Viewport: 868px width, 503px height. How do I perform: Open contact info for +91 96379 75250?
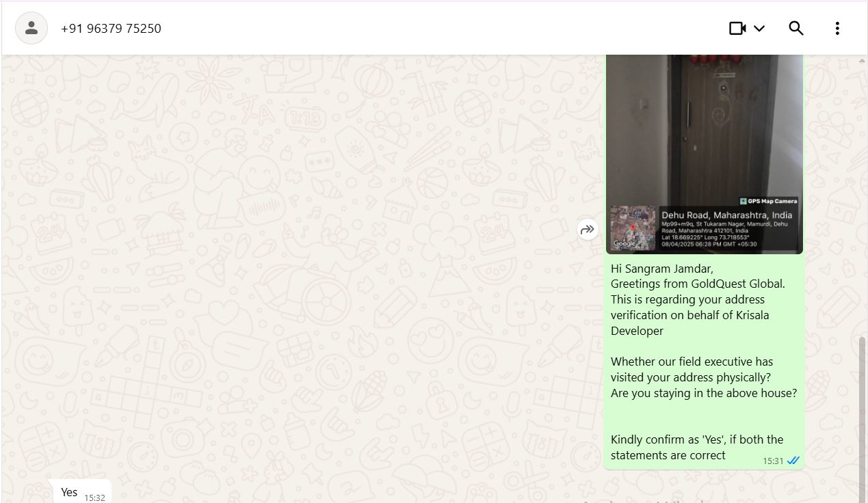(111, 29)
